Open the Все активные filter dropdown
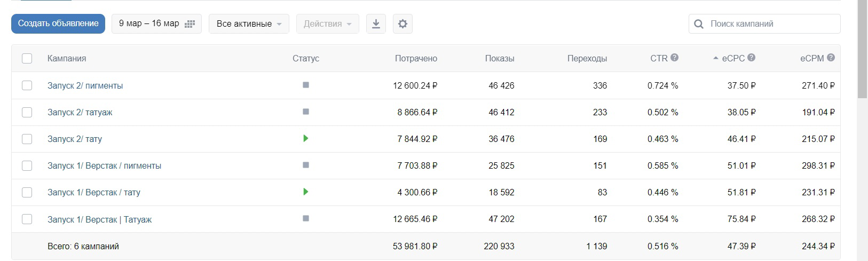The image size is (868, 261). [x=249, y=23]
